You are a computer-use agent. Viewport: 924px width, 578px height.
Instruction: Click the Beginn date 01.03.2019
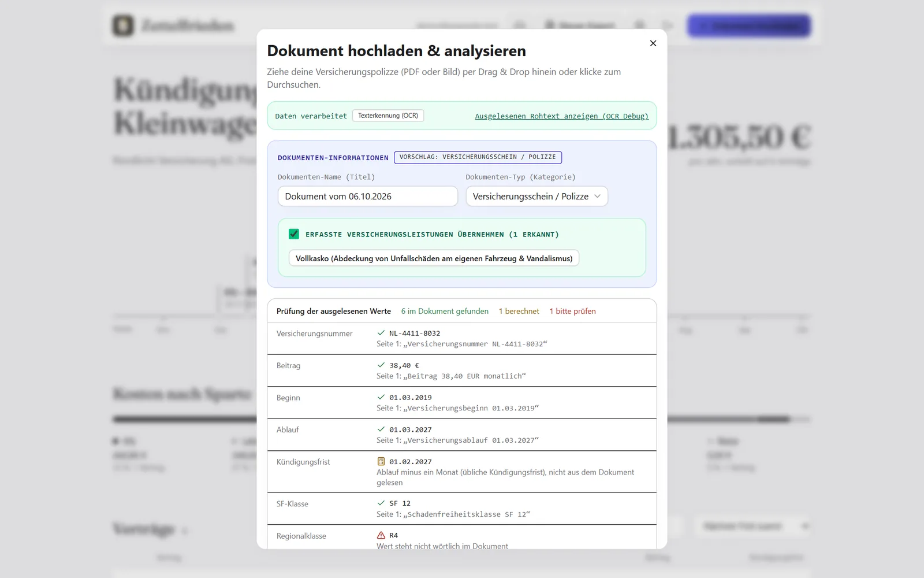pos(411,398)
